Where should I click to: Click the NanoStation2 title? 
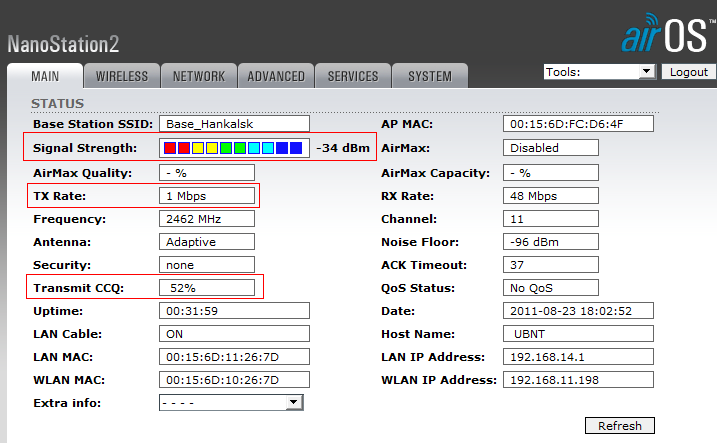[63, 44]
